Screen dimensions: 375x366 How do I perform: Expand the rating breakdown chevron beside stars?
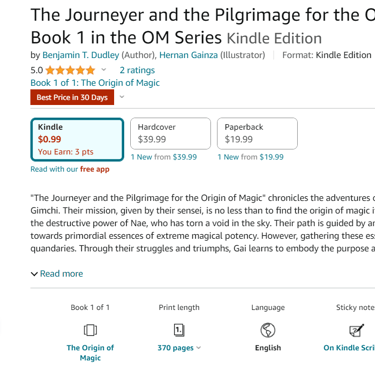pos(104,70)
